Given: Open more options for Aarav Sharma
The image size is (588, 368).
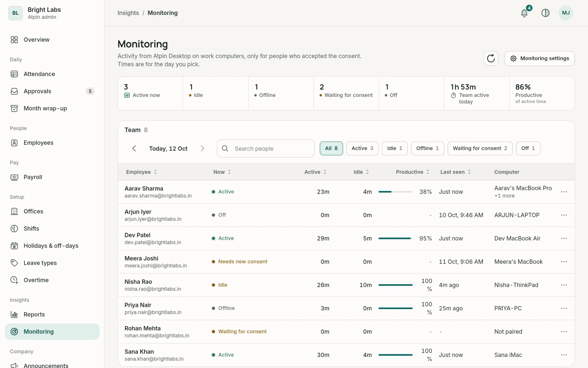Looking at the screenshot, I should pos(564,192).
